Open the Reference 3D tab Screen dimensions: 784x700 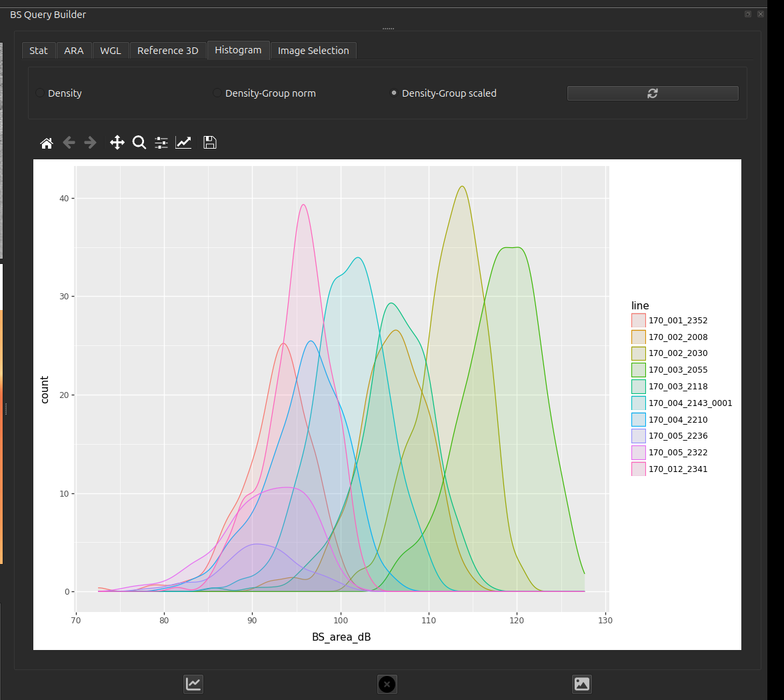(x=168, y=51)
